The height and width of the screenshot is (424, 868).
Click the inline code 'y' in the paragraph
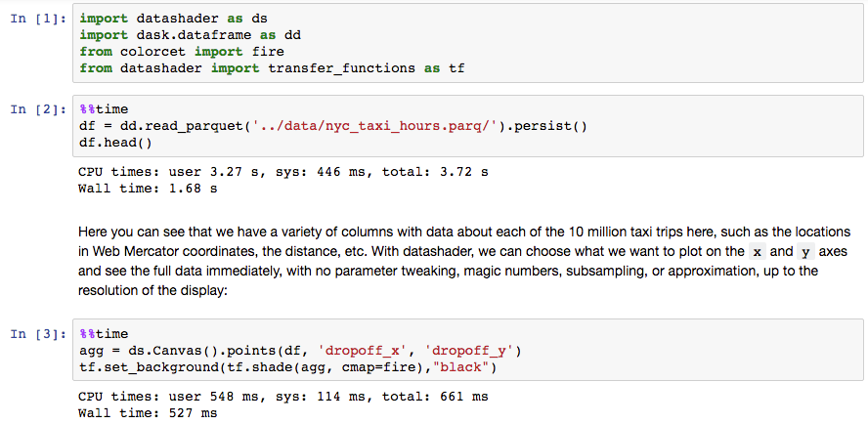(805, 252)
